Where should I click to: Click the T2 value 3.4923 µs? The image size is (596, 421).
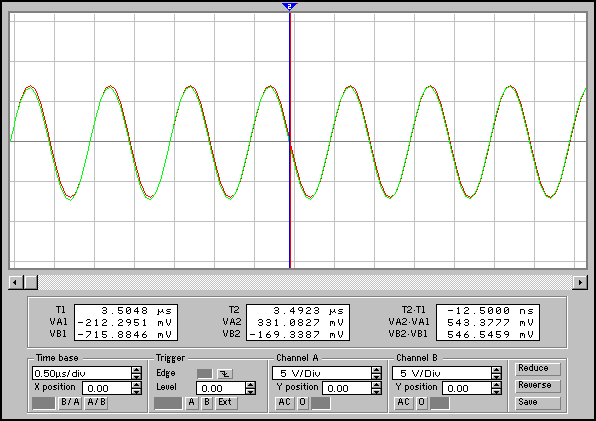pos(309,311)
